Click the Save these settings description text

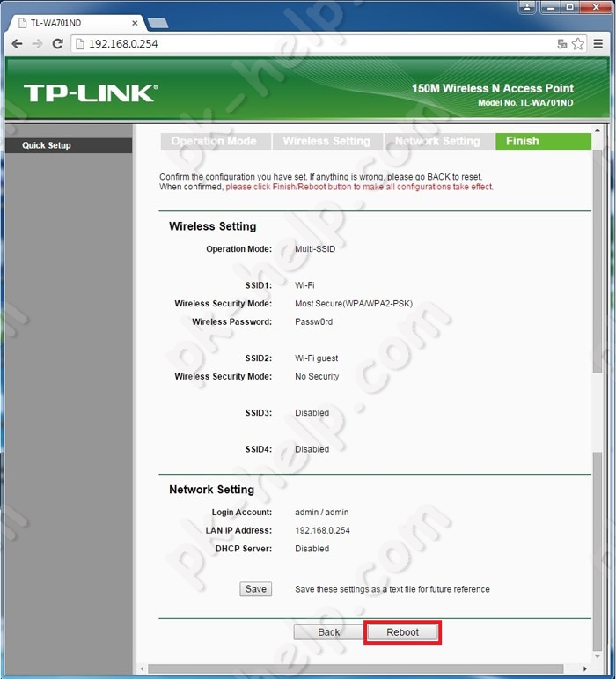tap(392, 589)
